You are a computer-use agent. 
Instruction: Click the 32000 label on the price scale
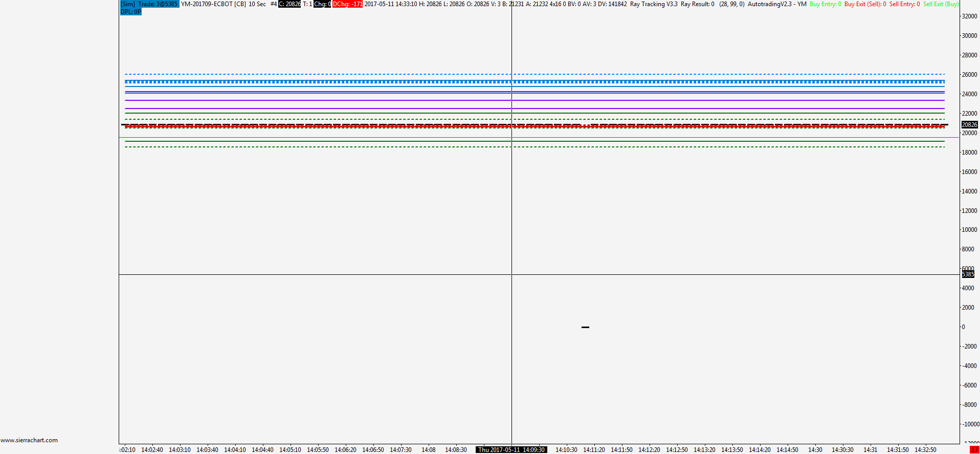pos(969,16)
